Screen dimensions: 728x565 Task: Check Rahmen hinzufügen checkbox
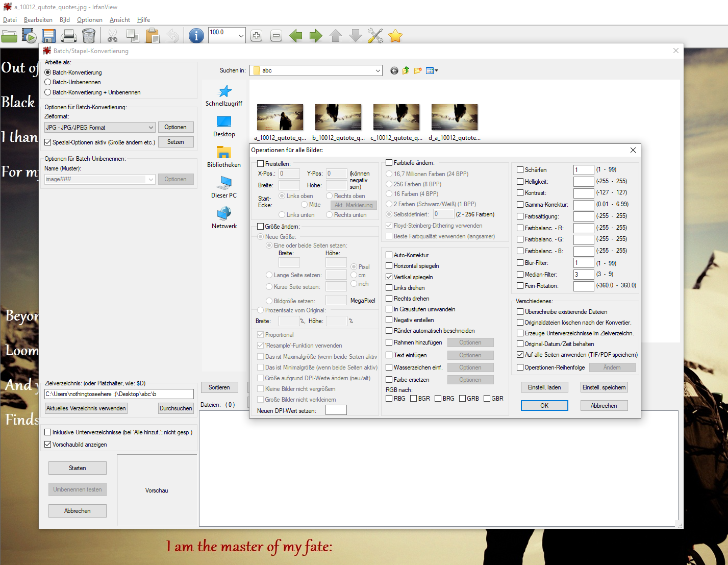389,342
